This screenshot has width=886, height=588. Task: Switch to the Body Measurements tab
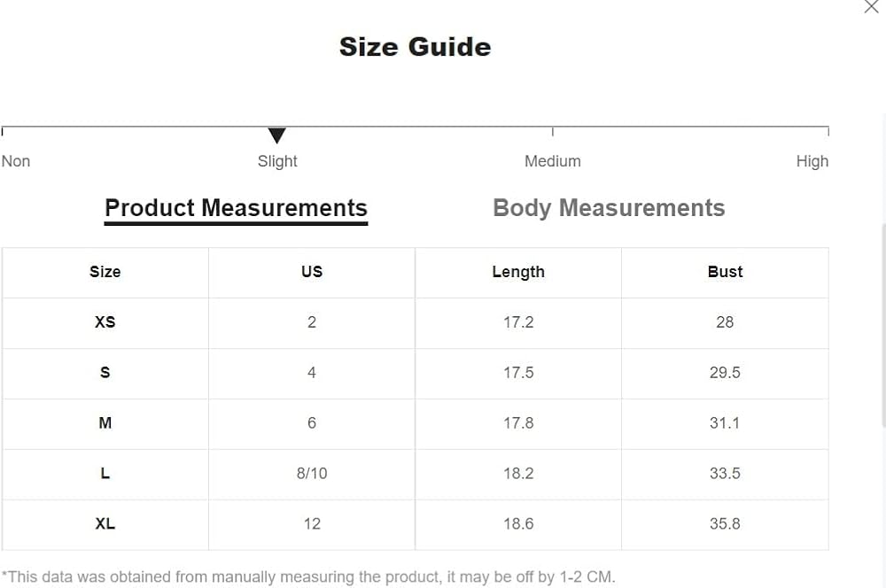609,208
